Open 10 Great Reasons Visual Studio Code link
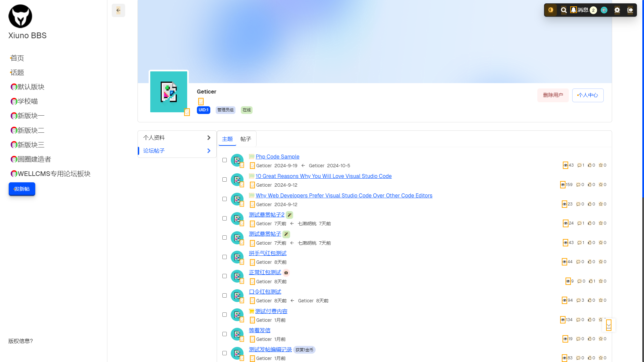 coord(323,176)
